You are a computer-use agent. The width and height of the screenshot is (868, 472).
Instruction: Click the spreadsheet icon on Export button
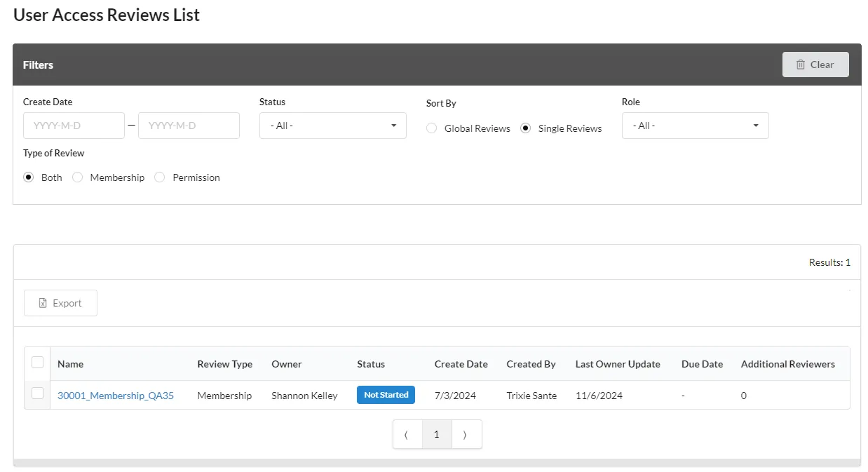tap(43, 303)
